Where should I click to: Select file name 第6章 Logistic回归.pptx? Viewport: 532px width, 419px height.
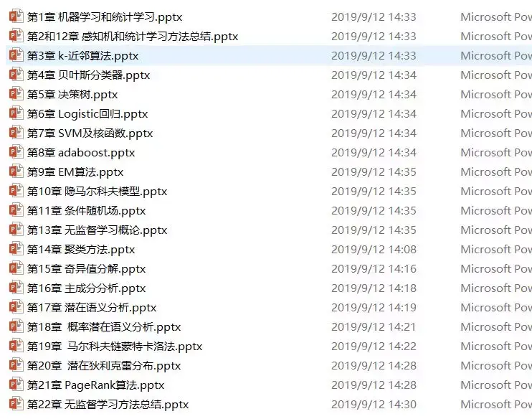pos(87,114)
